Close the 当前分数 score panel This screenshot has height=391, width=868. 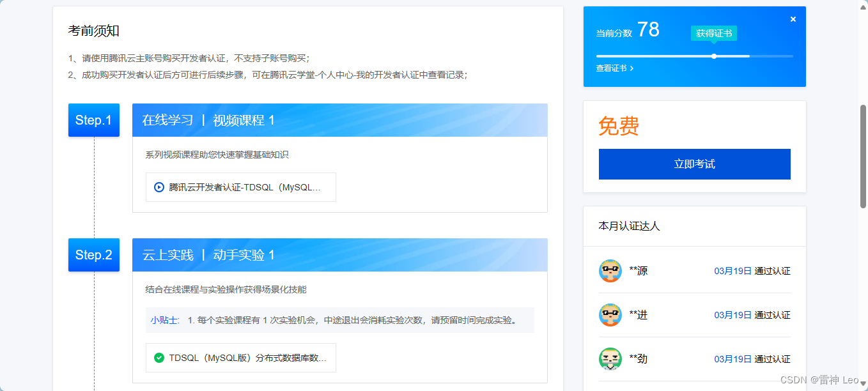click(793, 19)
